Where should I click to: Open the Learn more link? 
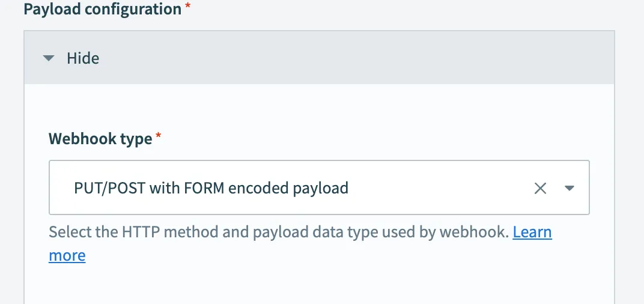pos(532,232)
